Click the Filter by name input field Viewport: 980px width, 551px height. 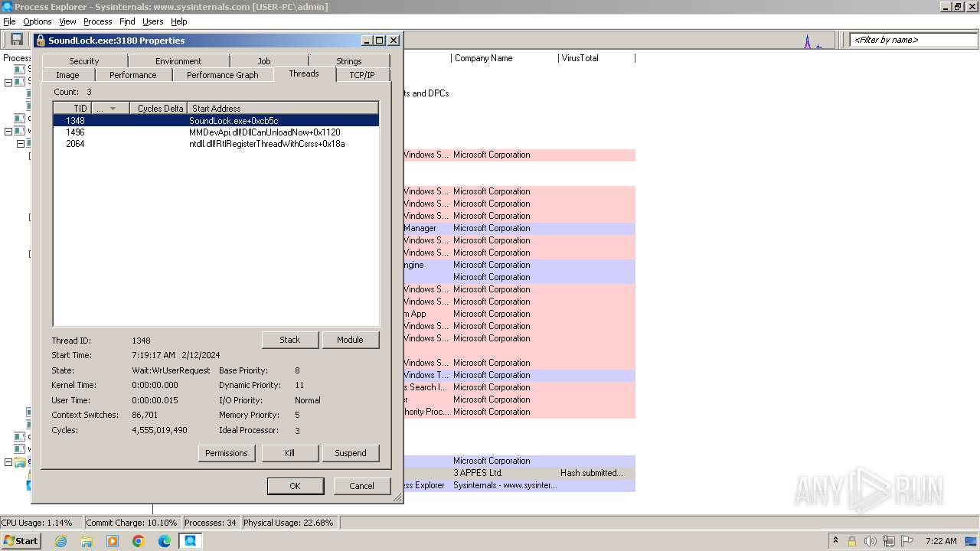pyautogui.click(x=913, y=40)
